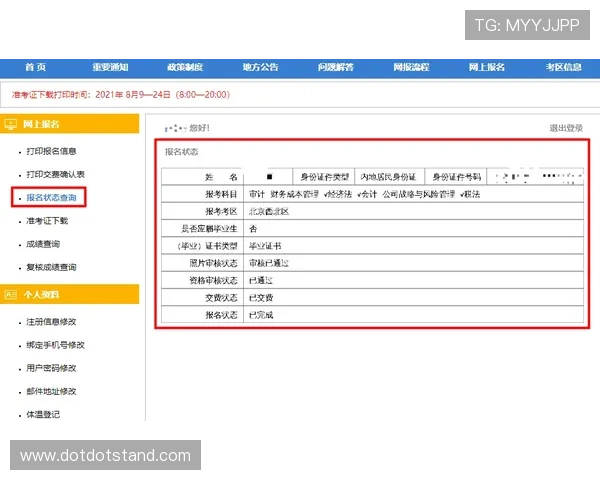This screenshot has width=600, height=480.
Task: Click the 身份证件类型 label cell
Action: pyautogui.click(x=324, y=177)
